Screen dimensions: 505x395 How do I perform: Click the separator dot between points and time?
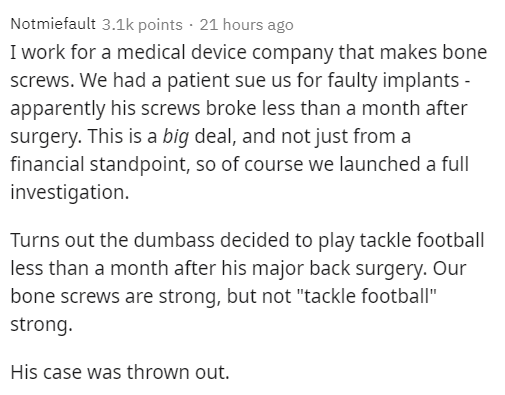(x=191, y=25)
